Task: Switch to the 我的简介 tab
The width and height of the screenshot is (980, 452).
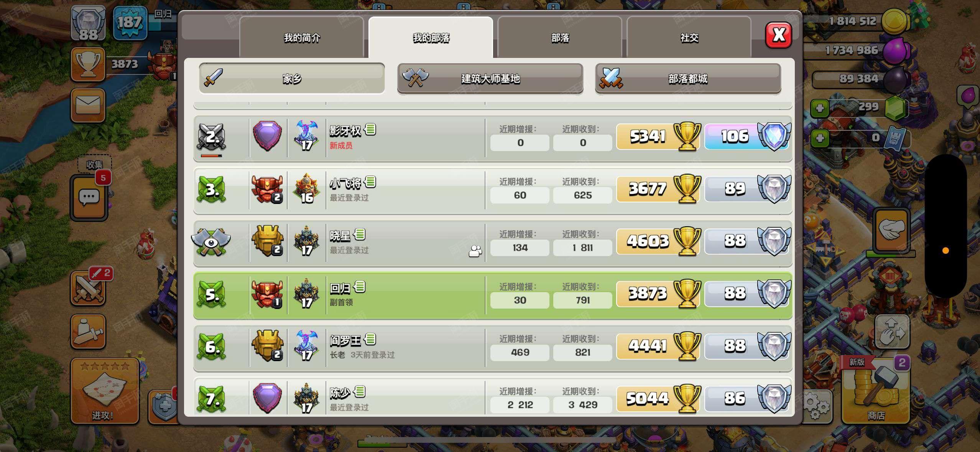Action: pos(302,38)
